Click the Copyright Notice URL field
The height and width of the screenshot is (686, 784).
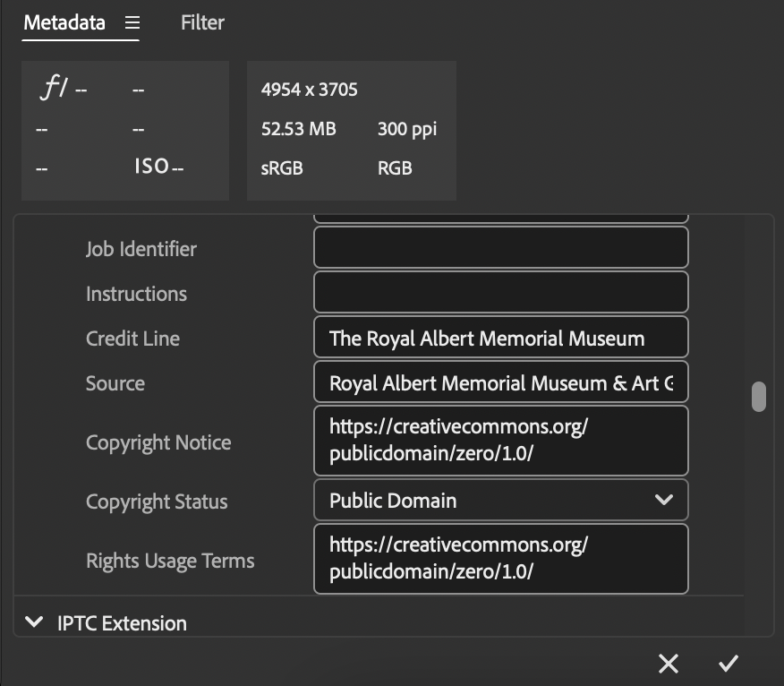[x=500, y=441]
